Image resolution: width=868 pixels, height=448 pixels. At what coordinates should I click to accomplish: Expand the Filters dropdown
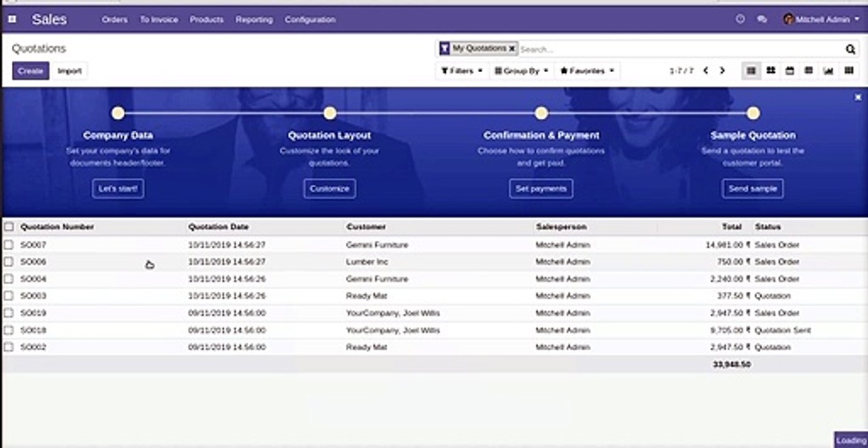pyautogui.click(x=462, y=71)
